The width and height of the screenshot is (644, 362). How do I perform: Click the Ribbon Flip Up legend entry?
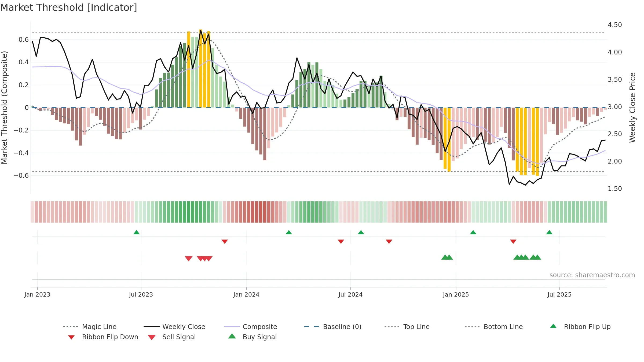pyautogui.click(x=580, y=327)
